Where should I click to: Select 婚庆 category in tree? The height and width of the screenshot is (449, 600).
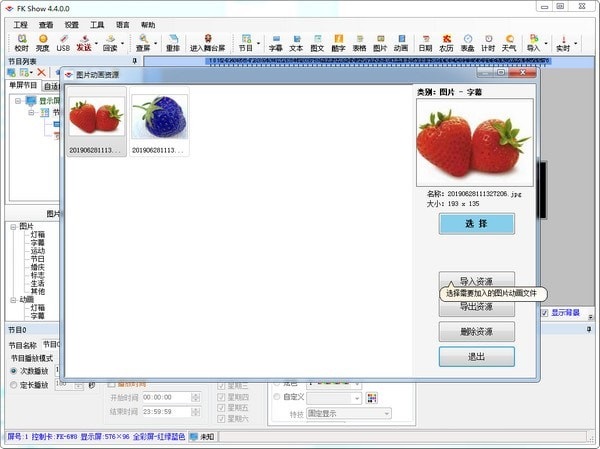38,267
